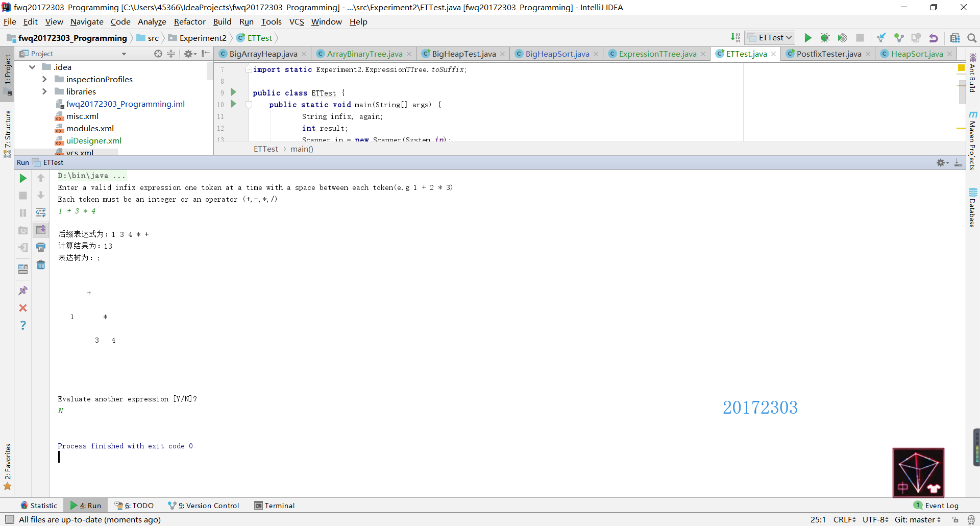The height and width of the screenshot is (526, 980).
Task: Click the Build project icon with binary digits
Action: pyautogui.click(x=735, y=38)
